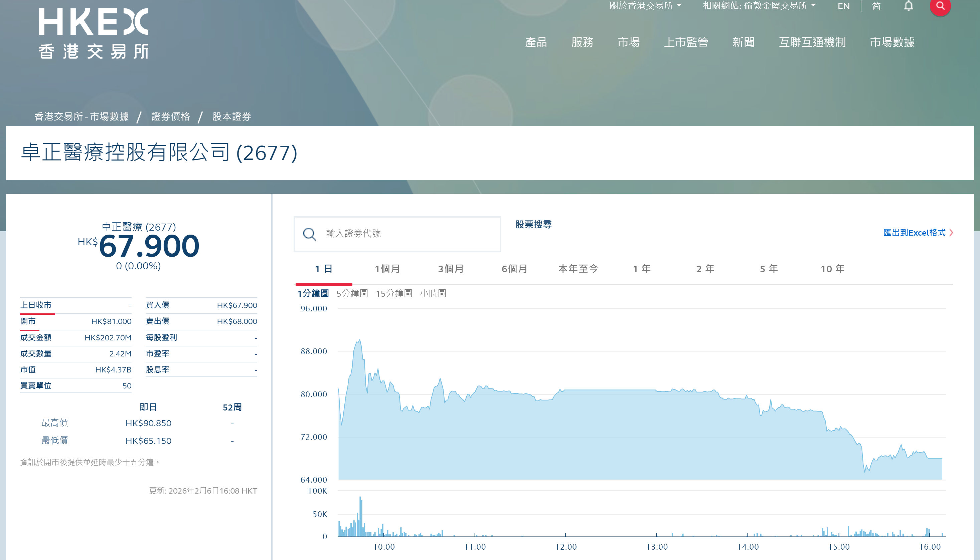
Task: Choose the 小時圖 interval
Action: tap(433, 293)
